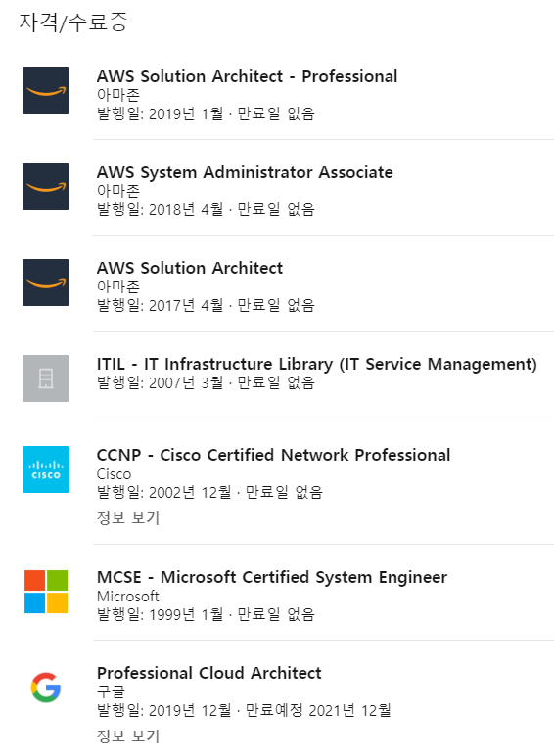Click the Cisco logo beside CCNP

(x=46, y=469)
